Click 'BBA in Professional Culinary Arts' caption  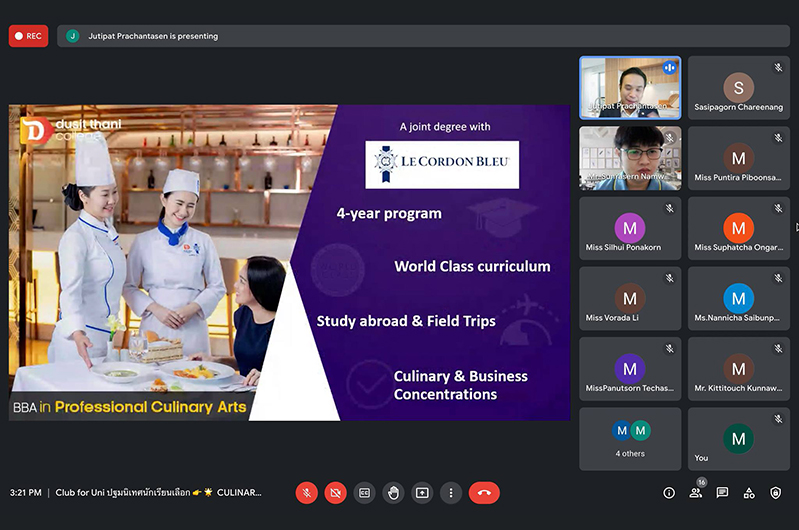point(130,407)
